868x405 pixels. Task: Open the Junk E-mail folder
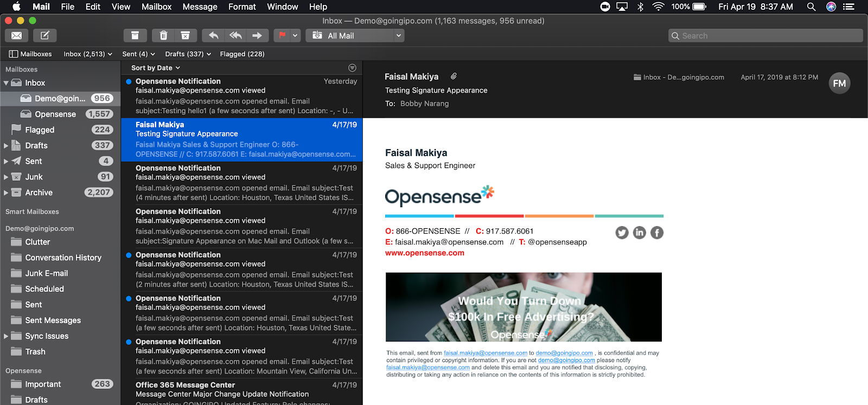click(x=60, y=274)
